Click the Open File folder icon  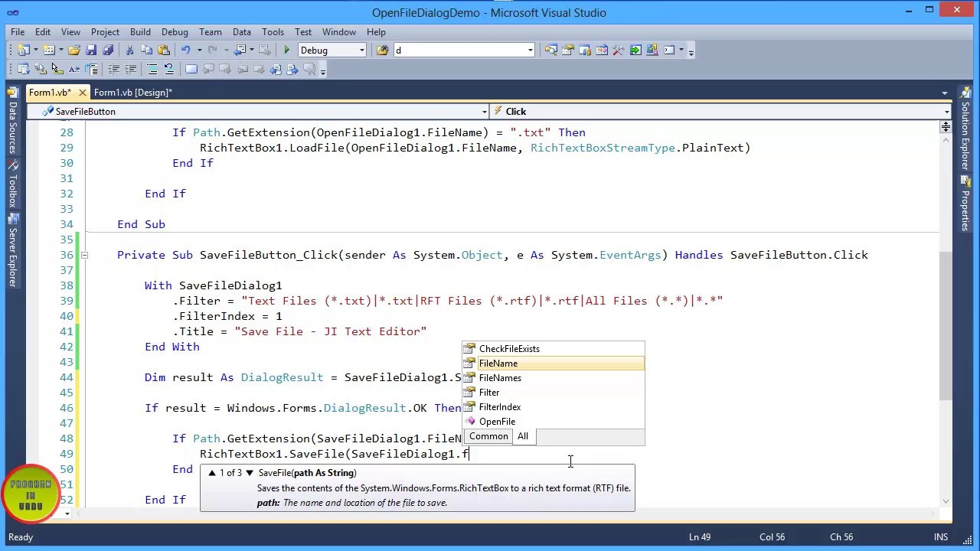tap(74, 51)
